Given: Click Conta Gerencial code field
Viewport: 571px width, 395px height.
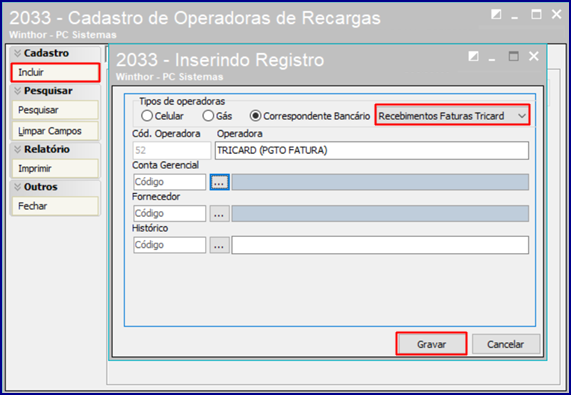Looking at the screenshot, I should (169, 182).
